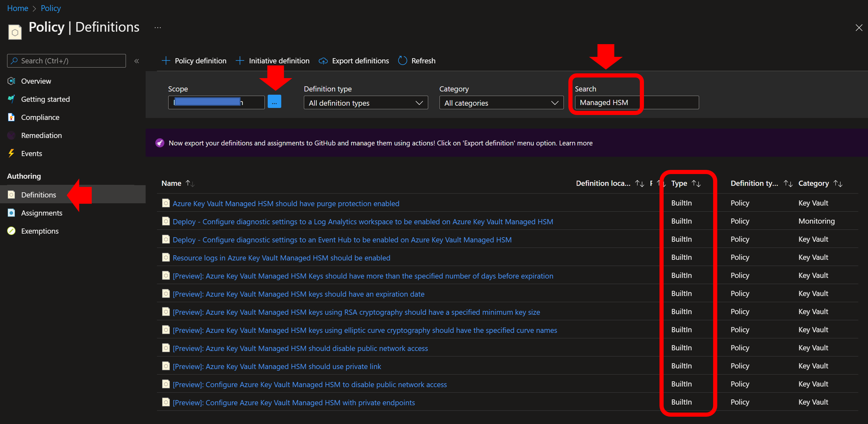The width and height of the screenshot is (868, 424).
Task: Expand the Category dropdown
Action: (501, 103)
